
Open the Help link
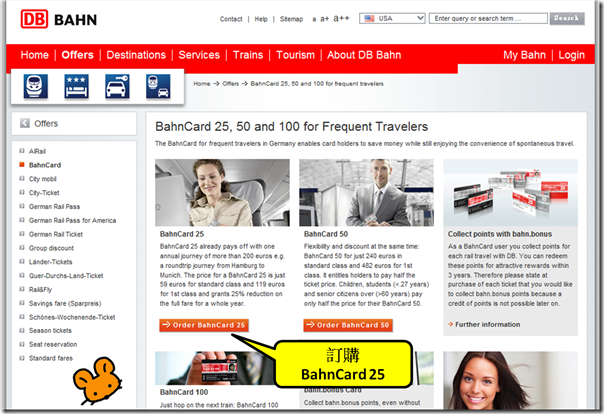point(261,19)
